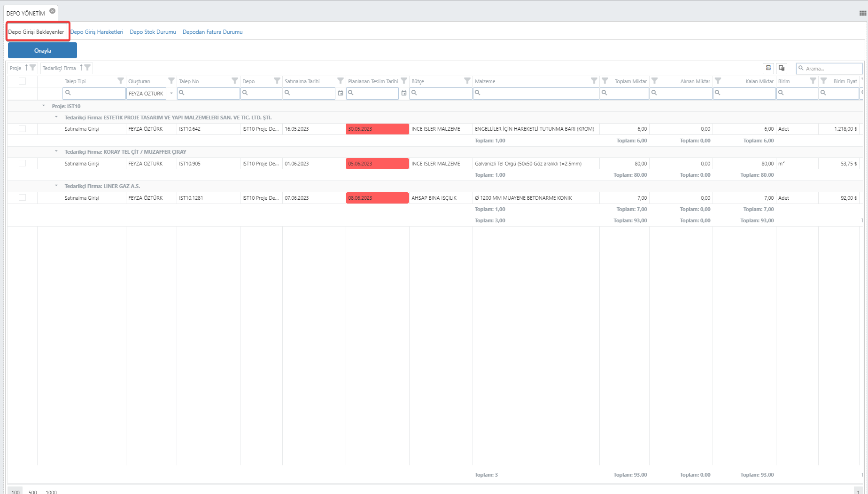
Task: Click the Malzeme column filter icon
Action: click(594, 81)
